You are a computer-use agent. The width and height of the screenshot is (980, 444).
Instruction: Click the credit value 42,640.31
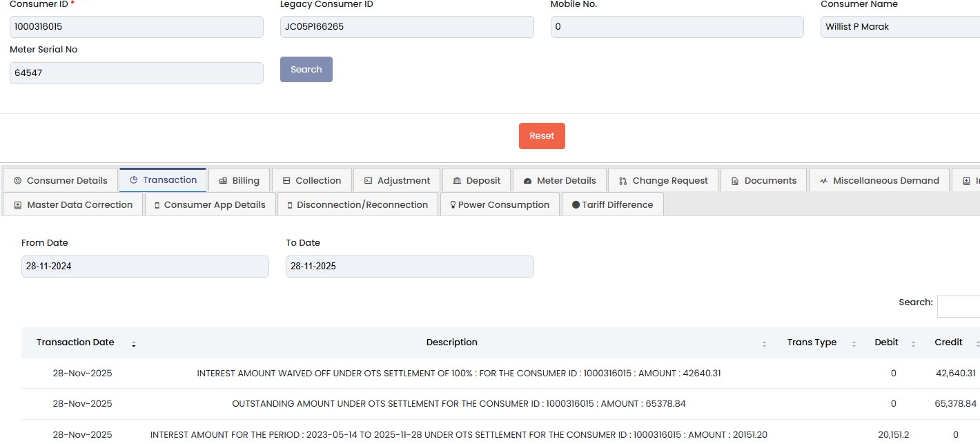(956, 374)
